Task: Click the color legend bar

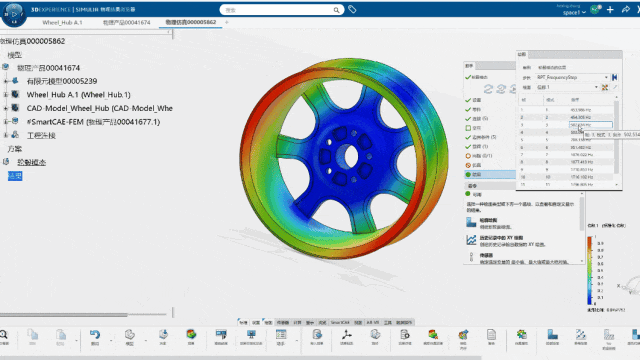Action: coord(590,270)
